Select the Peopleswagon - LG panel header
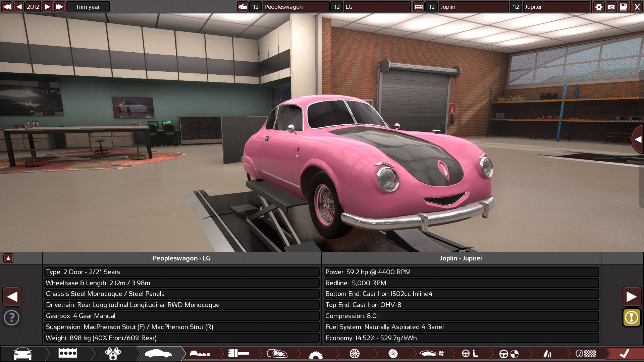The image size is (644, 362). coord(181,258)
